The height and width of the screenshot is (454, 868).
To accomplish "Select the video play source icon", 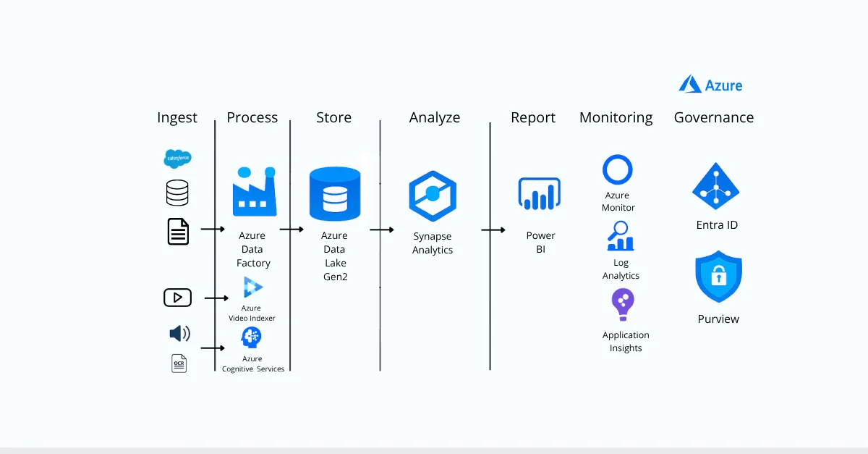I will tap(178, 298).
